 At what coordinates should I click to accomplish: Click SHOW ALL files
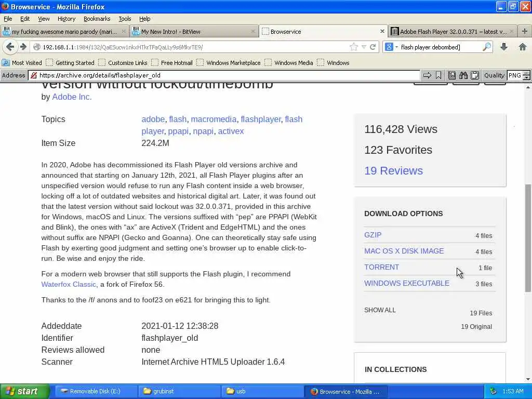tap(380, 310)
